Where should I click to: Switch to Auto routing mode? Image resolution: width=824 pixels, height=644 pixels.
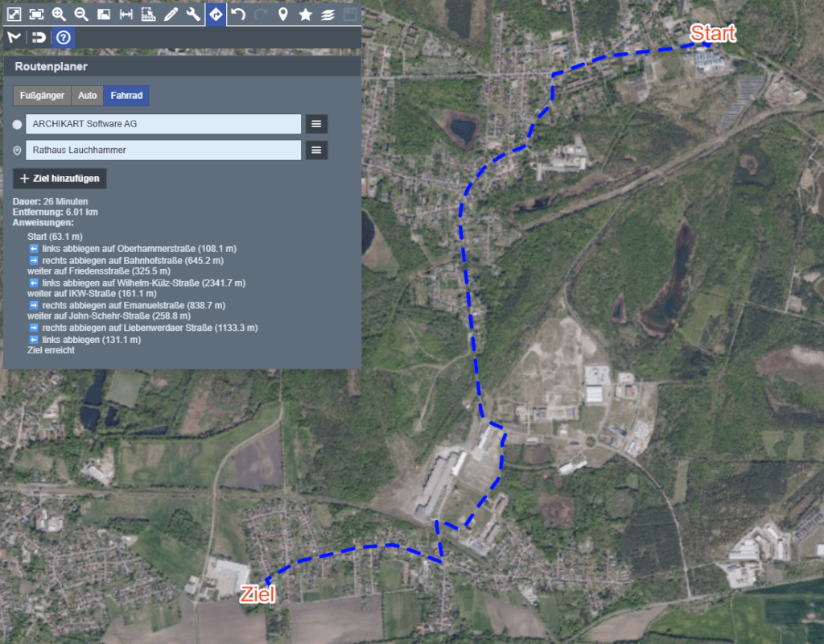click(88, 96)
